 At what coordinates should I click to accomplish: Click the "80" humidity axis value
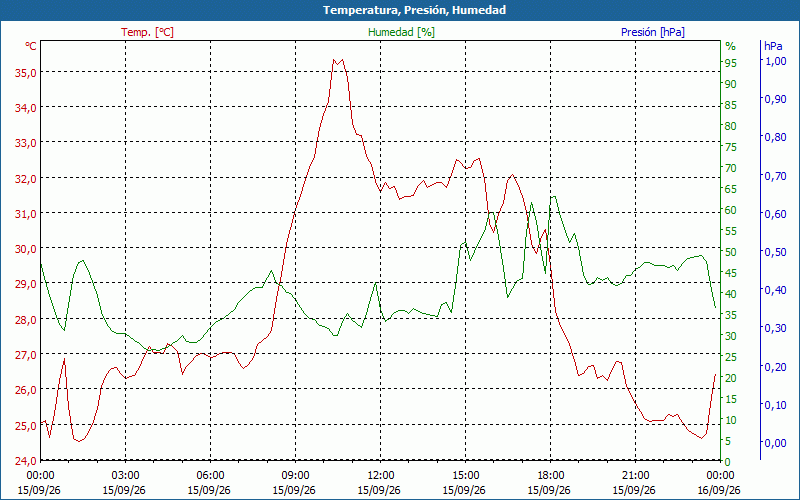731,126
